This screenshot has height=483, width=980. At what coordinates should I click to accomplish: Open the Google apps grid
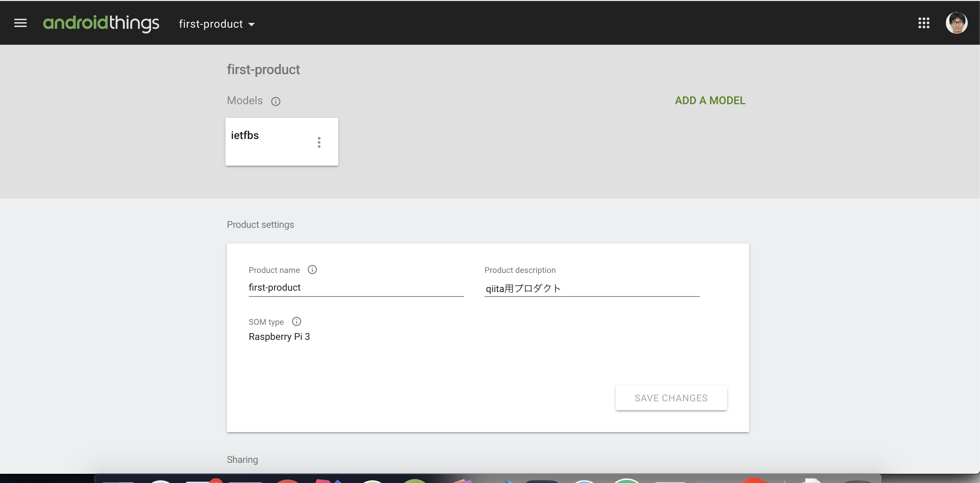click(923, 23)
